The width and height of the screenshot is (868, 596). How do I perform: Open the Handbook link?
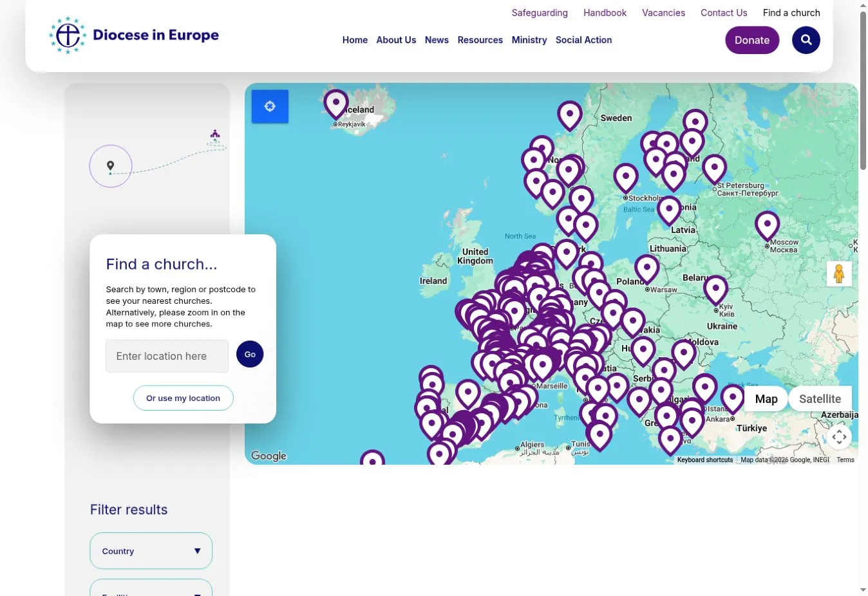[x=605, y=13]
